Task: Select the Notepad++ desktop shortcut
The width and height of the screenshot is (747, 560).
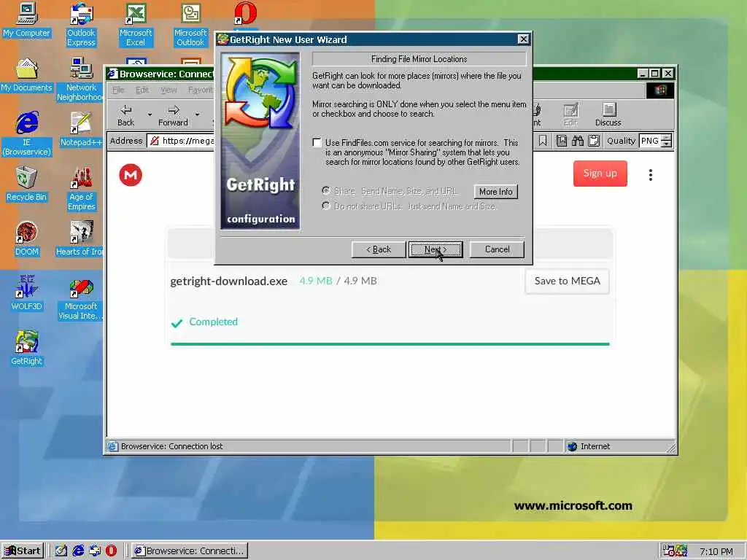Action: [x=81, y=130]
